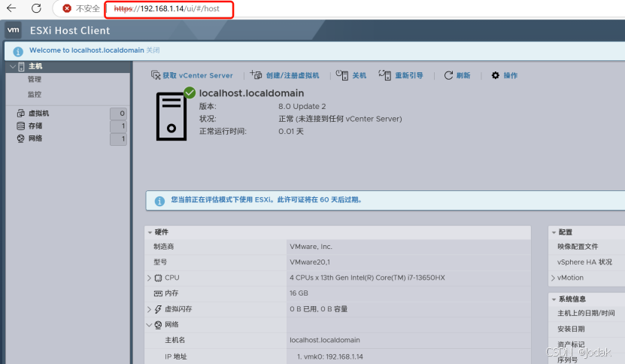
Task: Select the VMware, Inc. manufacturer value
Action: tap(311, 247)
